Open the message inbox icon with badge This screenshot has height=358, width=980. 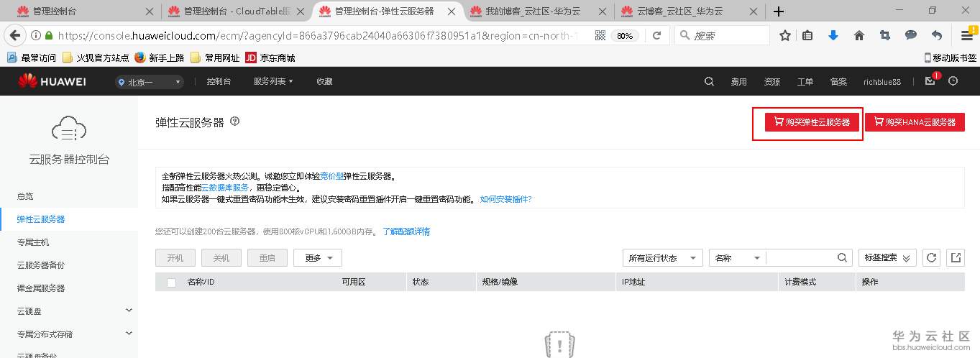point(930,81)
